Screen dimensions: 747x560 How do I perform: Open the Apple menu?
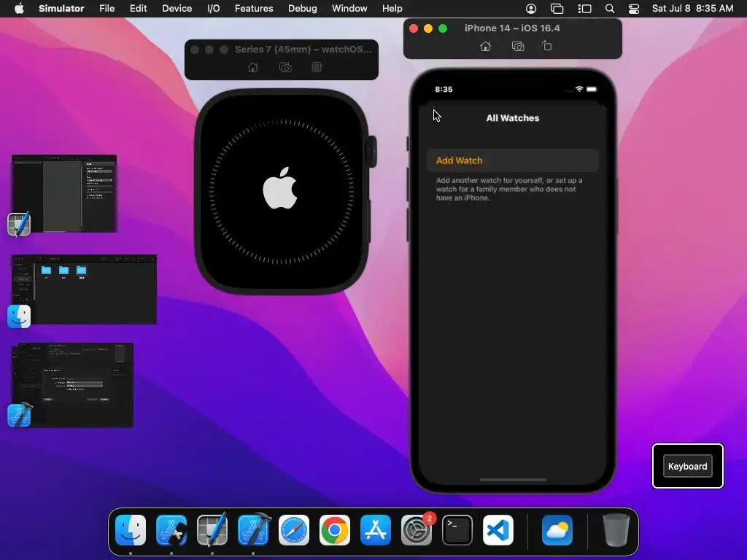19,9
